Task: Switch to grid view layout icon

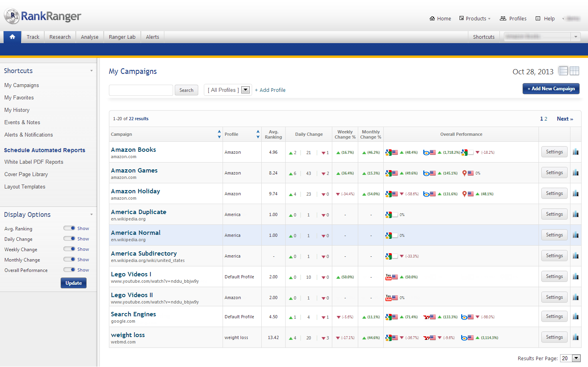Action: pos(574,71)
